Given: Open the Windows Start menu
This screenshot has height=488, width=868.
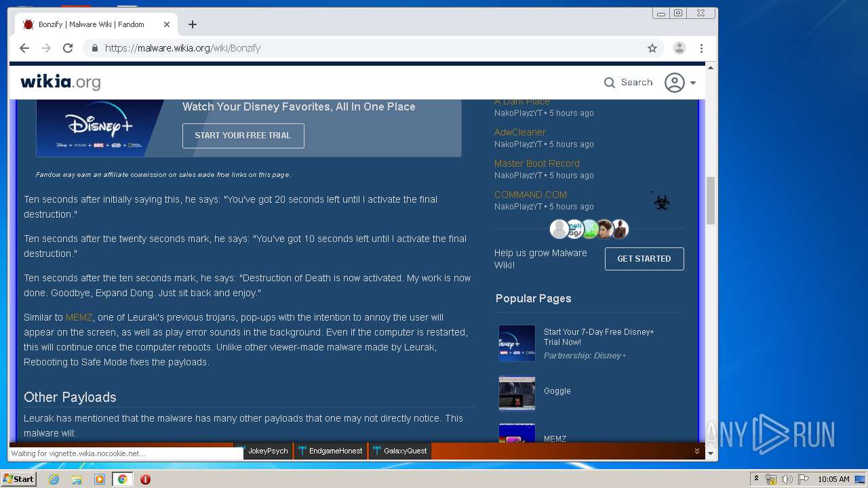Looking at the screenshot, I should tap(18, 479).
